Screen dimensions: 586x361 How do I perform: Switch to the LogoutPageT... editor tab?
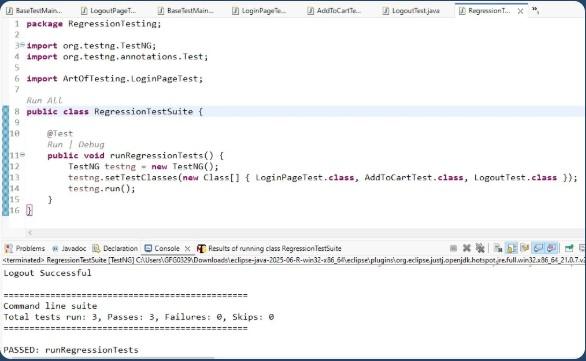tap(109, 11)
